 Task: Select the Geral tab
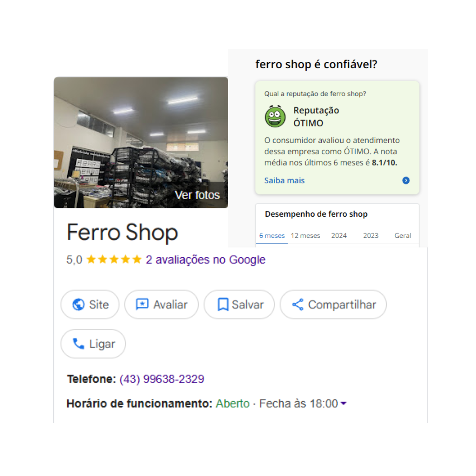point(403,236)
